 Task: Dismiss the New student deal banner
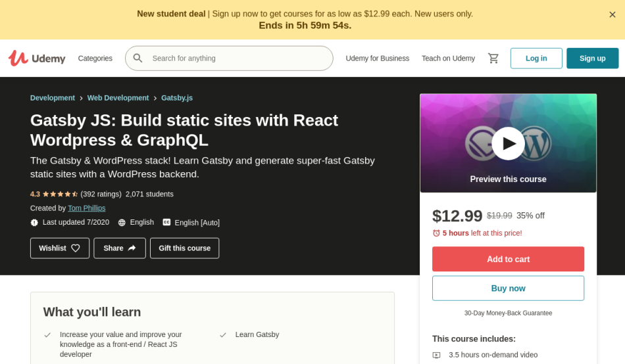612,14
